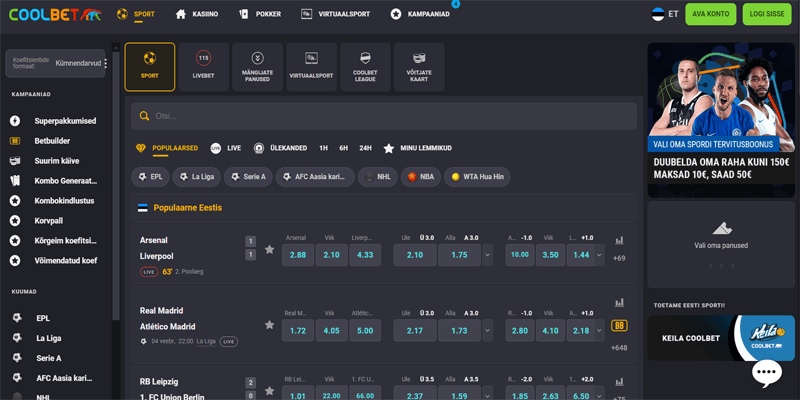Open Sport in top navigation
Image resolution: width=800 pixels, height=400 pixels.
coord(136,14)
